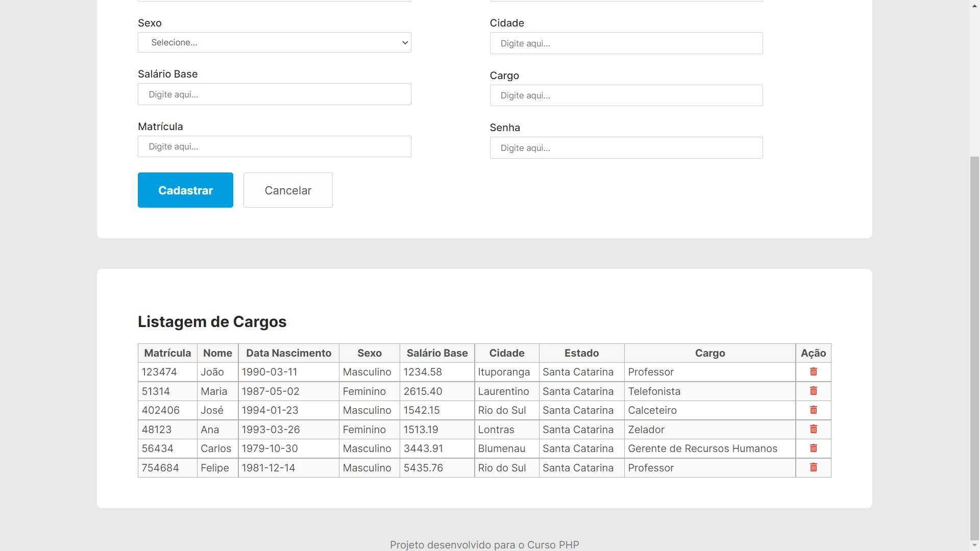Click salary value 5435.76
This screenshot has width=980, height=551.
click(437, 468)
